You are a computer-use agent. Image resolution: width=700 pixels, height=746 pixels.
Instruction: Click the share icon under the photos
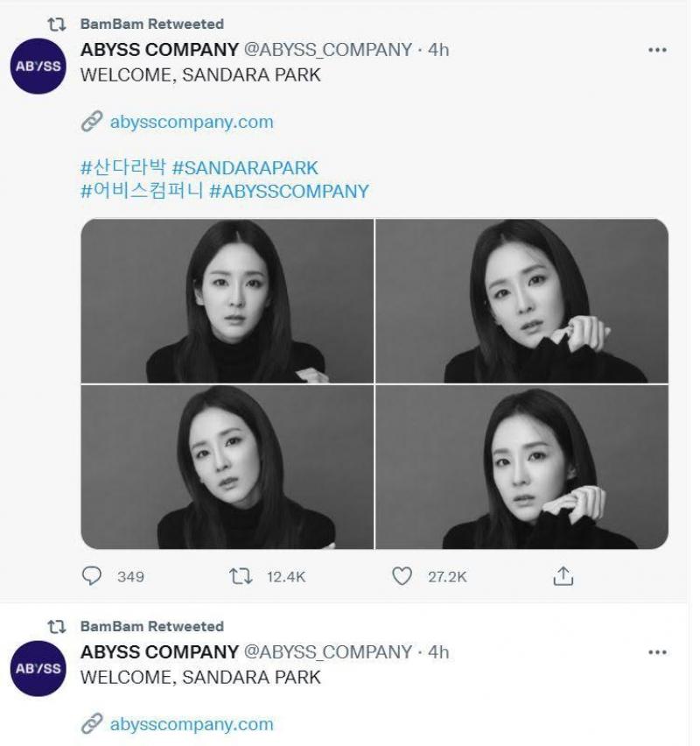click(564, 576)
